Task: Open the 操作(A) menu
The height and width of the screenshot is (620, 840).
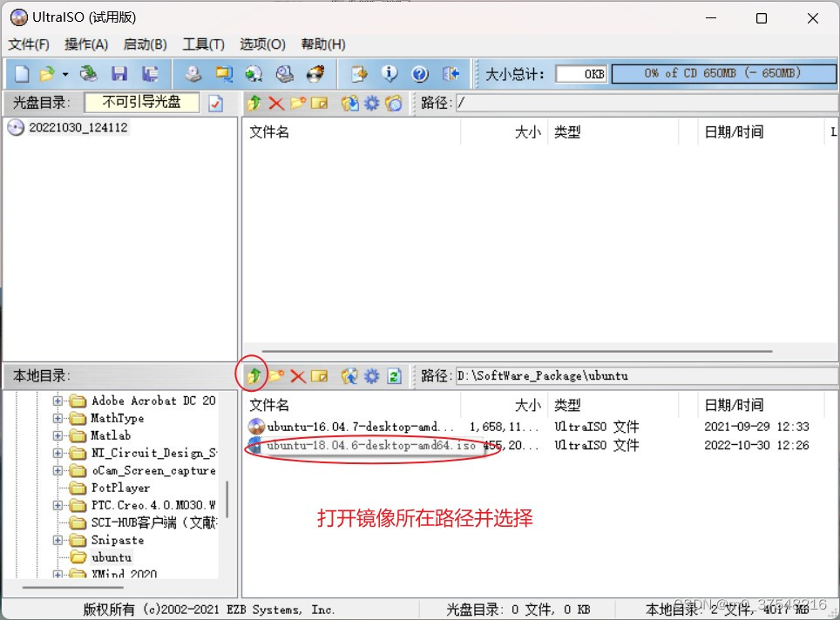Action: pyautogui.click(x=86, y=44)
